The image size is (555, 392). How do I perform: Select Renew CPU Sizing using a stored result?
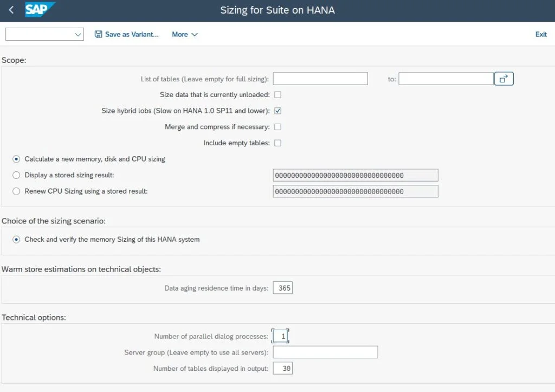coord(16,191)
